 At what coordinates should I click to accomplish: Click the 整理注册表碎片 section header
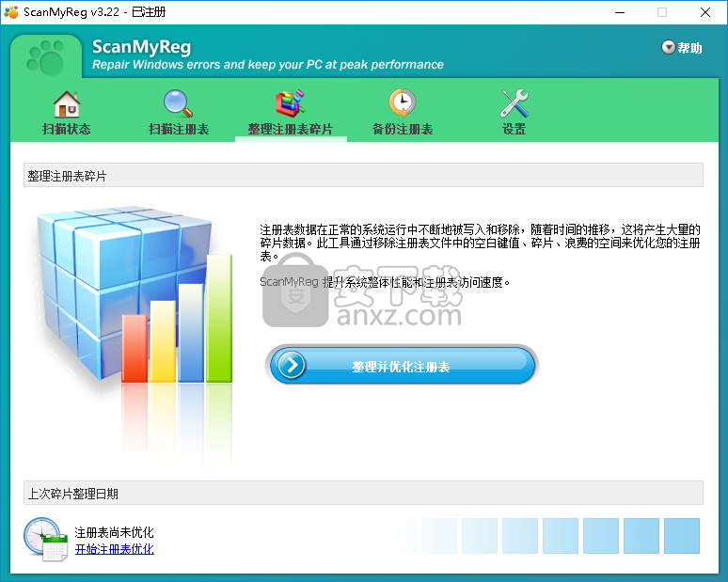363,175
